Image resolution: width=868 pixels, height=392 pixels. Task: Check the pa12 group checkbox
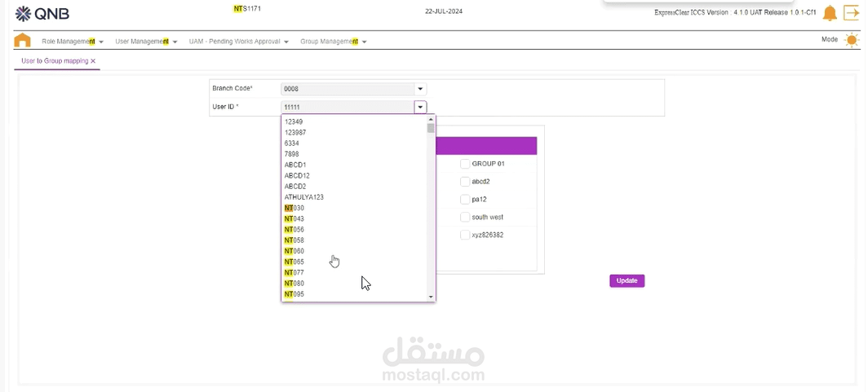coord(465,199)
